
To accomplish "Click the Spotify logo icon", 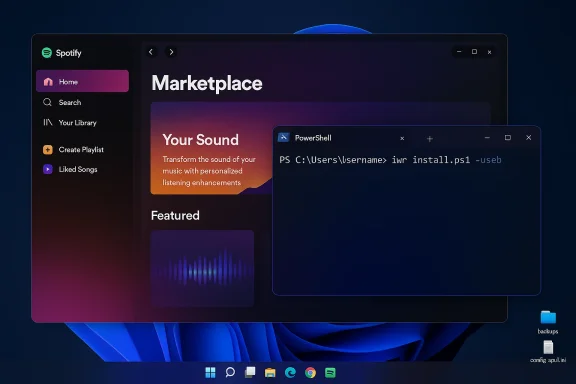I will 47,53.
